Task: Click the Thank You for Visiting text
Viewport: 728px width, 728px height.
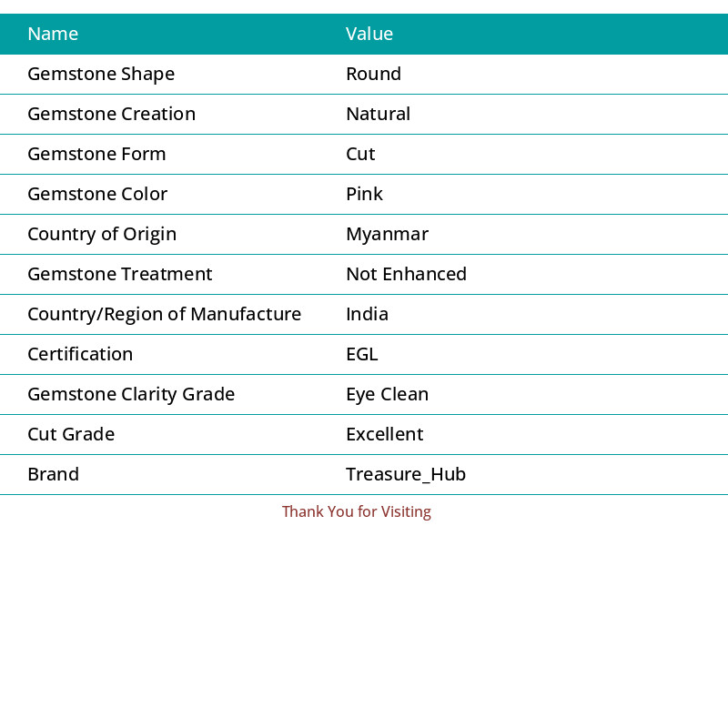Action: tap(357, 511)
